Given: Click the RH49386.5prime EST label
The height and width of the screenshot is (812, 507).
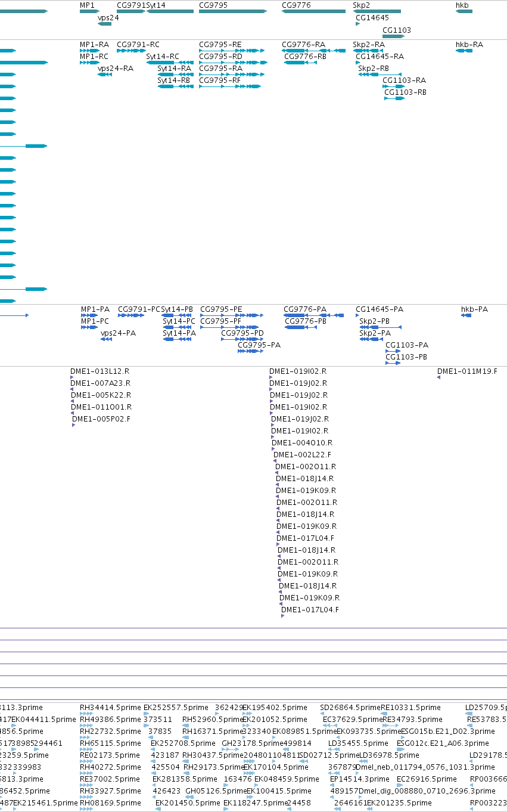Looking at the screenshot, I should [111, 719].
